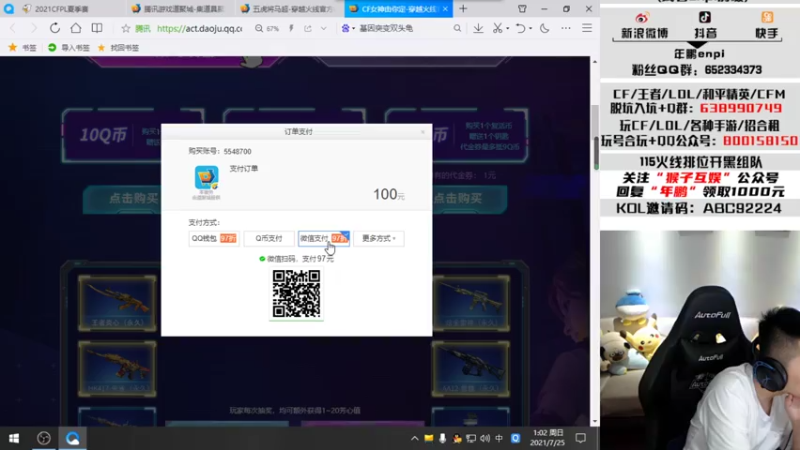Switch to the 腾讯游戏道聚城 tab
Viewport: 800px width, 450px height.
point(178,9)
